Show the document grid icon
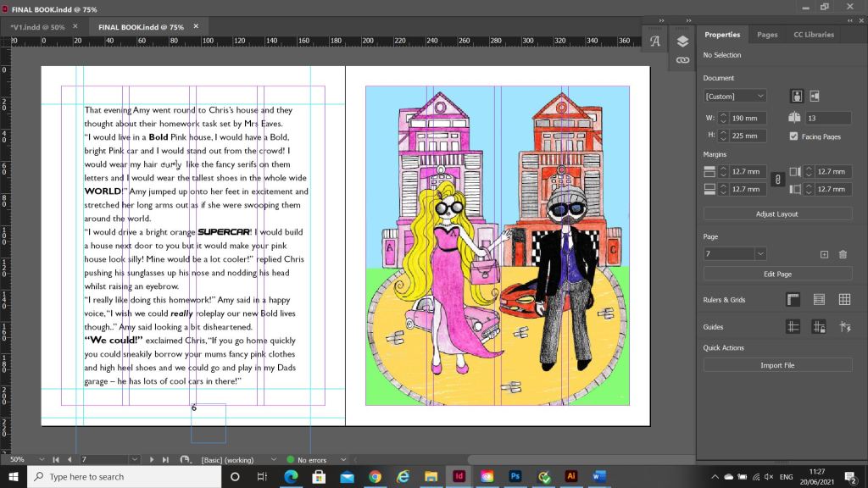Viewport: 868px width, 488px height. coord(844,300)
